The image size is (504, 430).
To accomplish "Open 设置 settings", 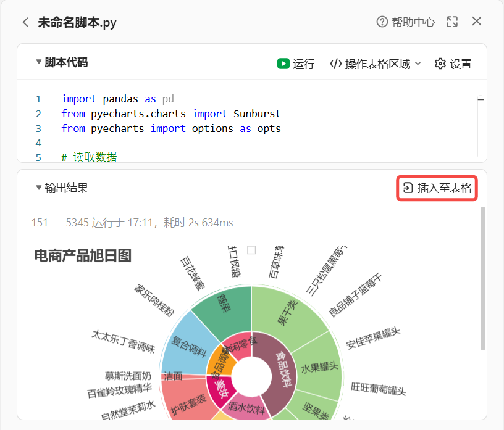I will 460,64.
